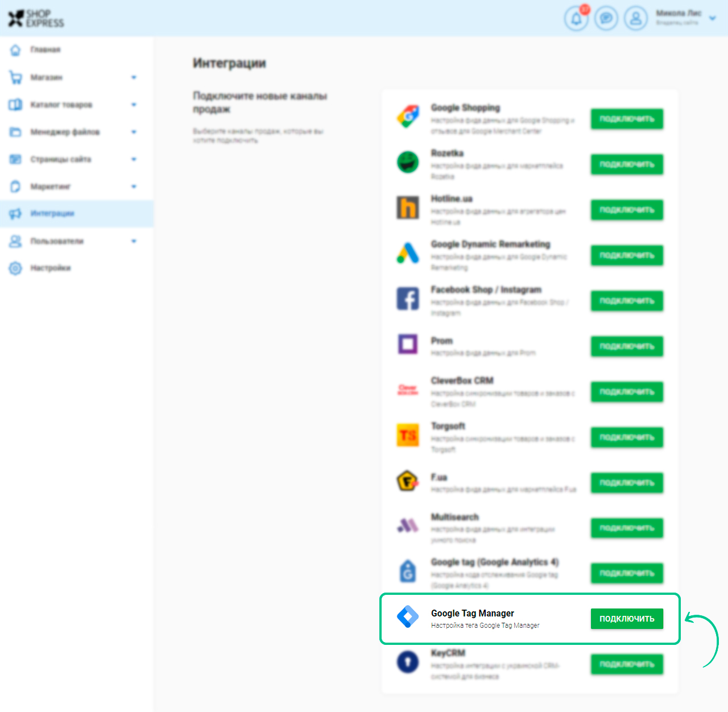Viewport: 728px width, 712px height.
Task: Connect Google Tag Manager with Подключить
Action: 627,619
